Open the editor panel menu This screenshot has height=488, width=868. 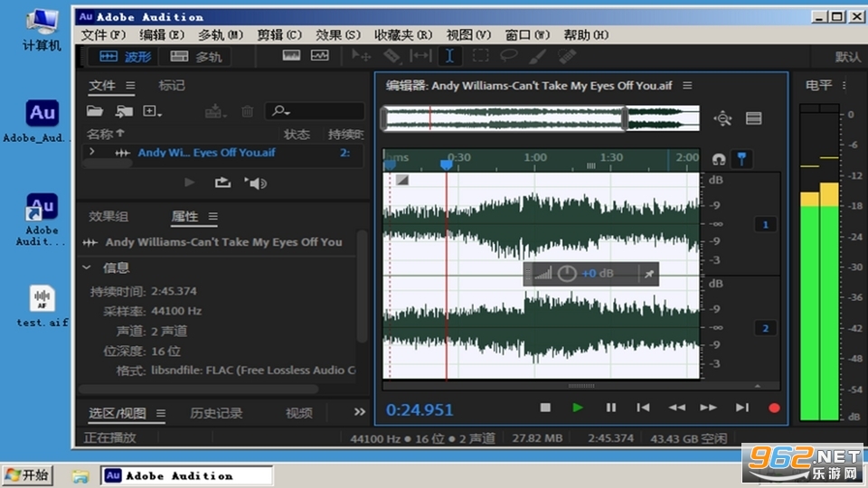tap(687, 86)
